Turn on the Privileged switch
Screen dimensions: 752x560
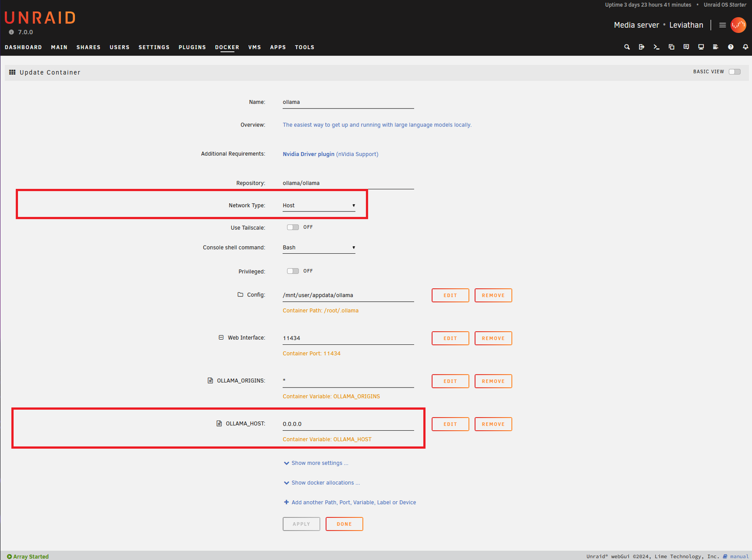point(293,271)
